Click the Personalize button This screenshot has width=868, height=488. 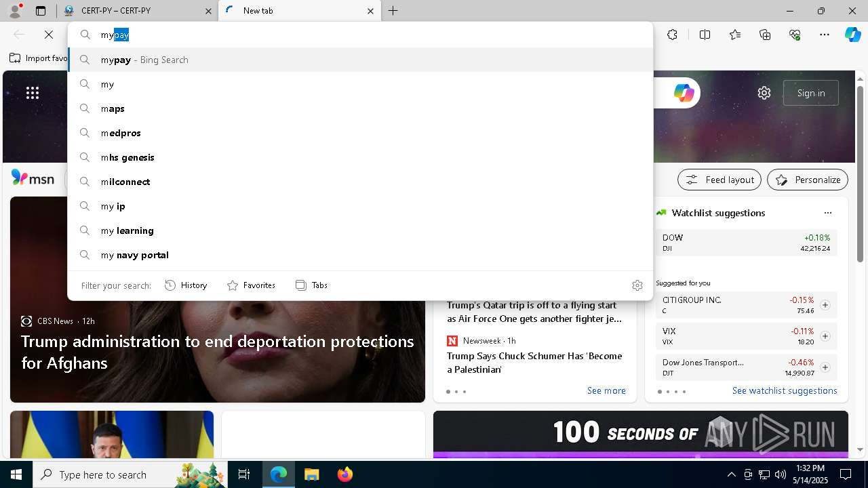click(x=807, y=180)
